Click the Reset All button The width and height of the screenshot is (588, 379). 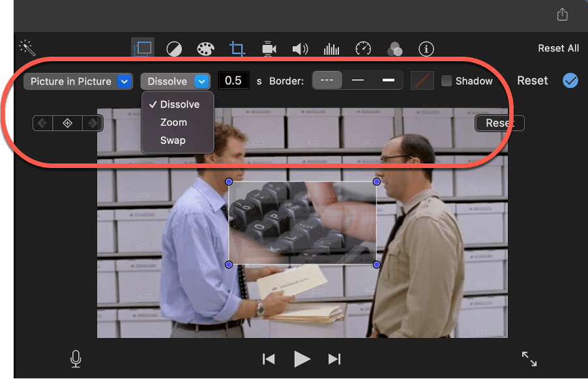pos(559,48)
